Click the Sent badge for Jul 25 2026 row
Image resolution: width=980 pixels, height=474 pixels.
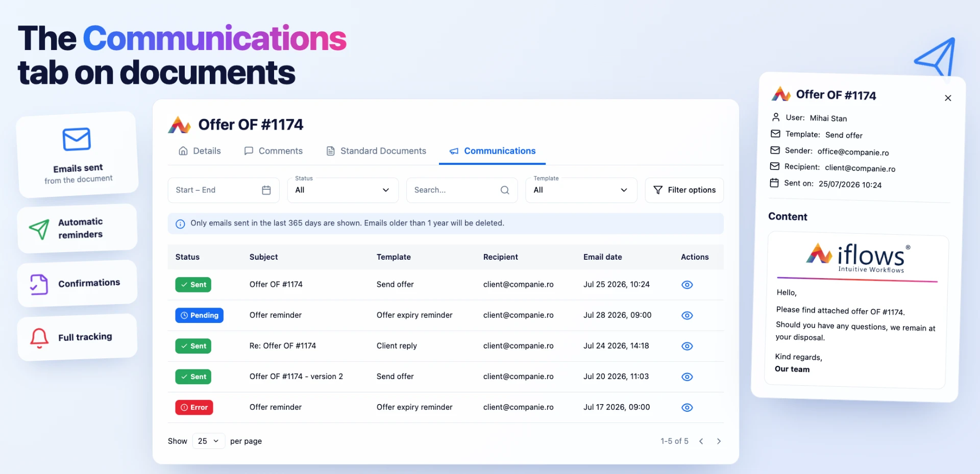[193, 285]
